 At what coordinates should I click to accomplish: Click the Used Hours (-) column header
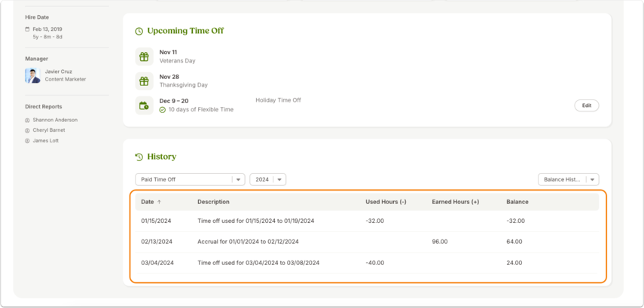click(x=386, y=202)
